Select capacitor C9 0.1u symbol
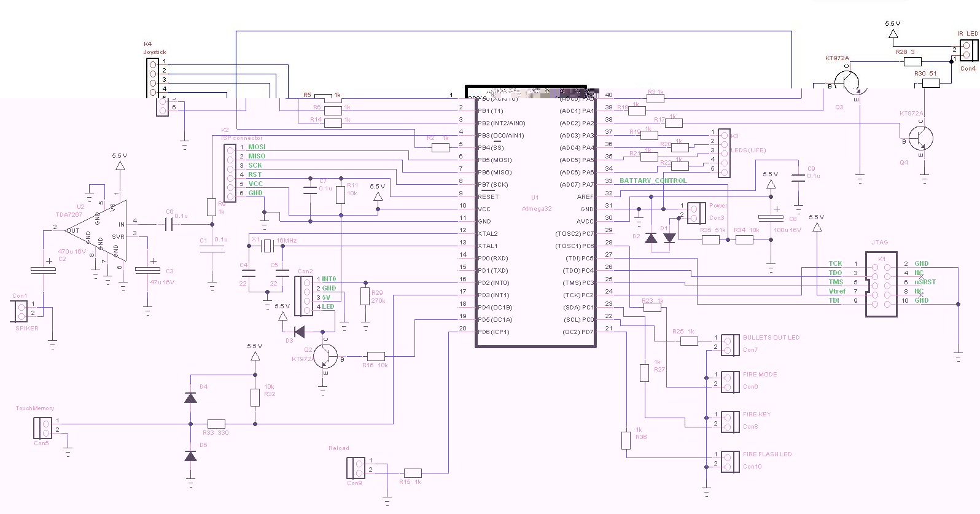This screenshot has height=514, width=980. [798, 178]
